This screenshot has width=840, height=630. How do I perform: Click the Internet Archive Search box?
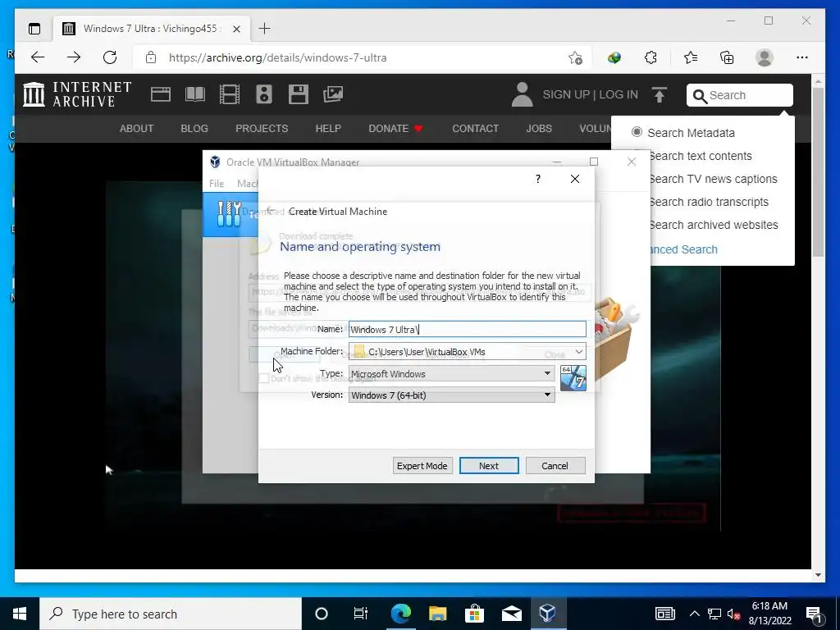click(x=739, y=95)
